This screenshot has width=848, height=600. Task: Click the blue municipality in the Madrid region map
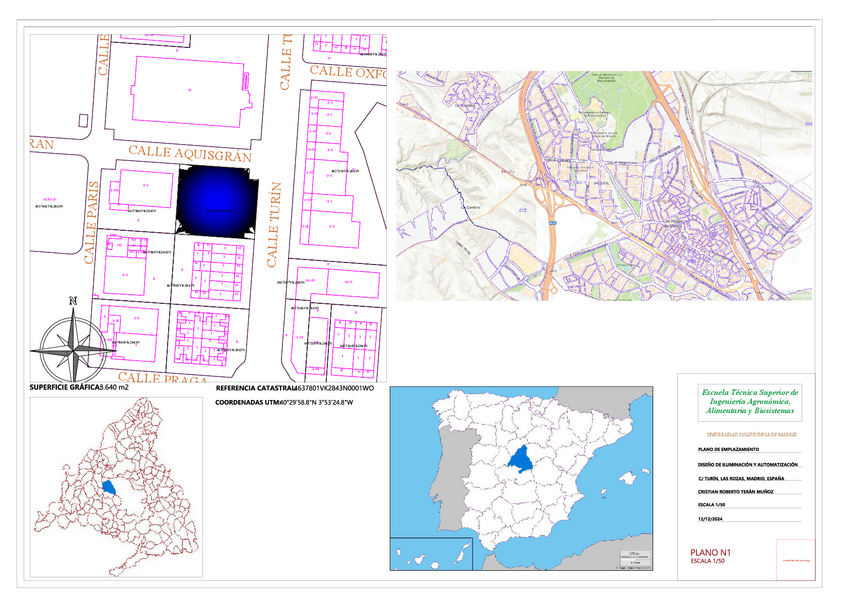[x=109, y=488]
